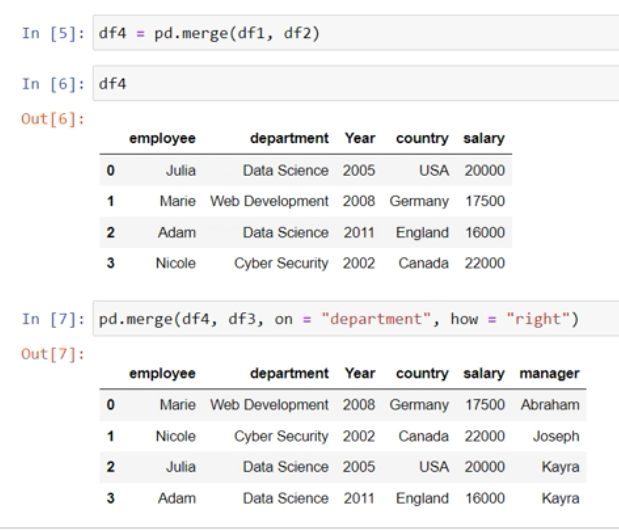Click the Year header in Out[7] table
The height and width of the screenshot is (530, 619).
359,372
